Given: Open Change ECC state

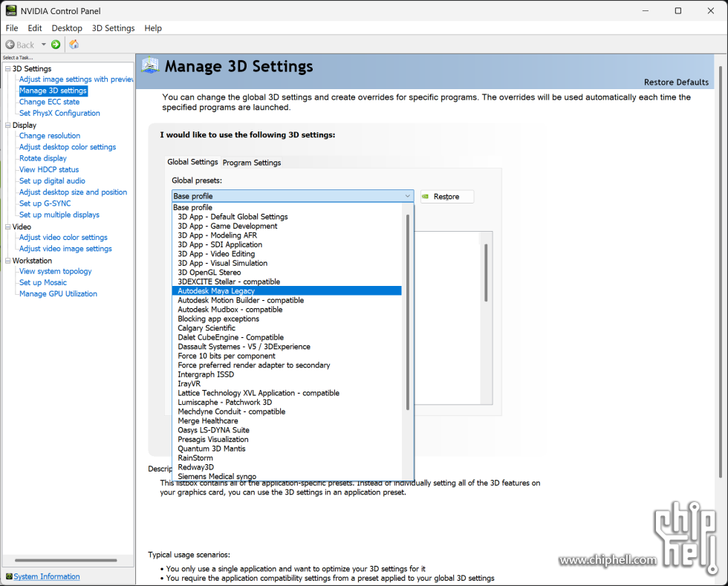Looking at the screenshot, I should click(x=49, y=102).
